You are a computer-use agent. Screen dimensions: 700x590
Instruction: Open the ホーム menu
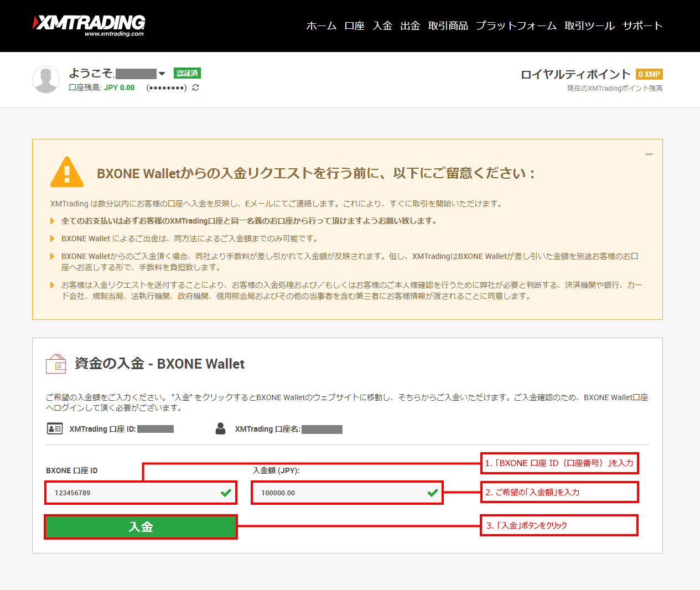[321, 26]
